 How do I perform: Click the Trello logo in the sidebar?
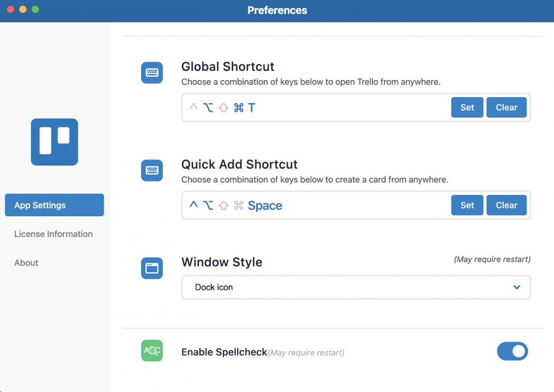pyautogui.click(x=54, y=142)
